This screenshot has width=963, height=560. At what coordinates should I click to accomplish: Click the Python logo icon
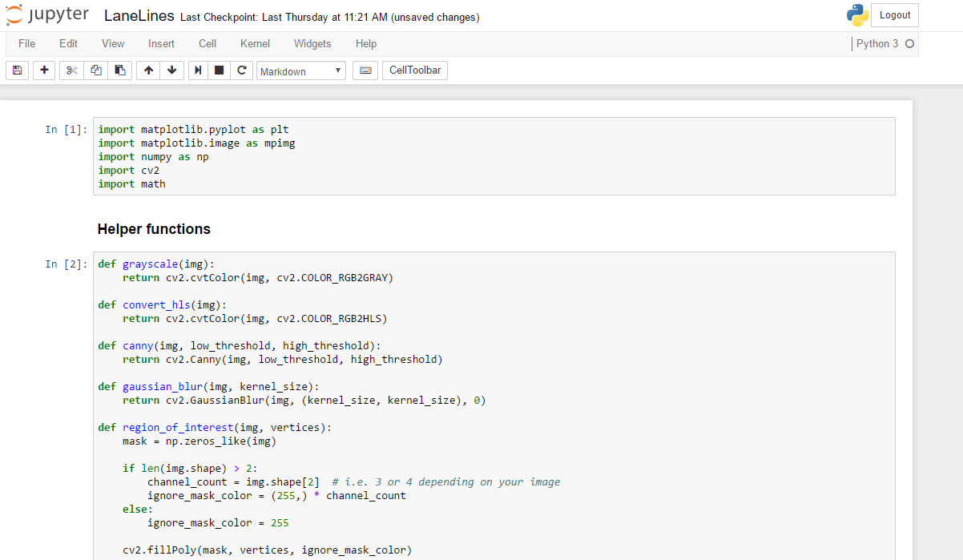[x=857, y=15]
